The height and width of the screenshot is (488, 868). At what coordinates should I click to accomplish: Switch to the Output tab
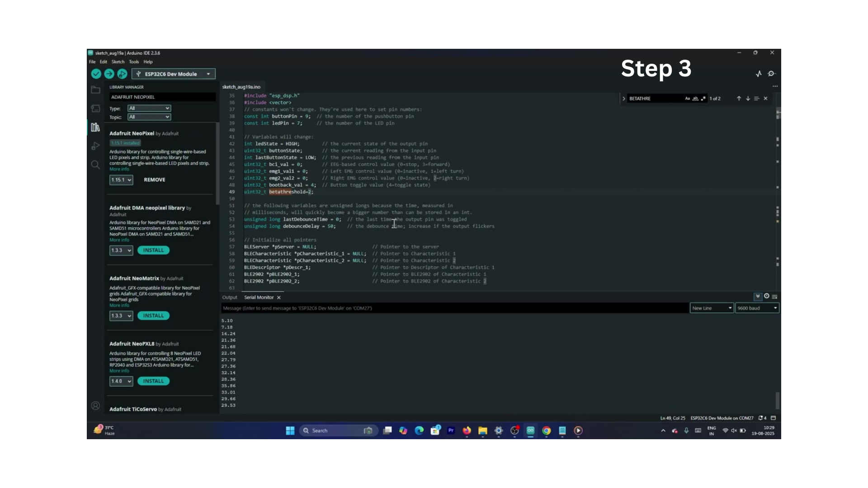230,297
